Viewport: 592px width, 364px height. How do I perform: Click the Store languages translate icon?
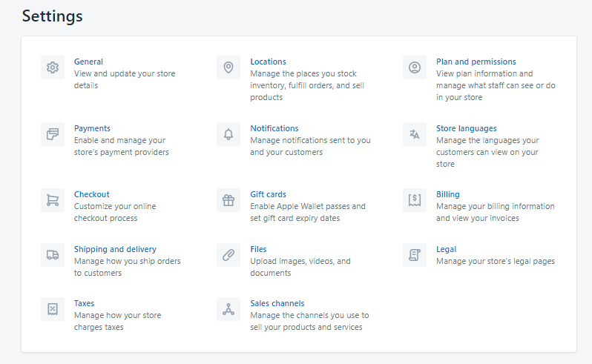click(x=415, y=134)
